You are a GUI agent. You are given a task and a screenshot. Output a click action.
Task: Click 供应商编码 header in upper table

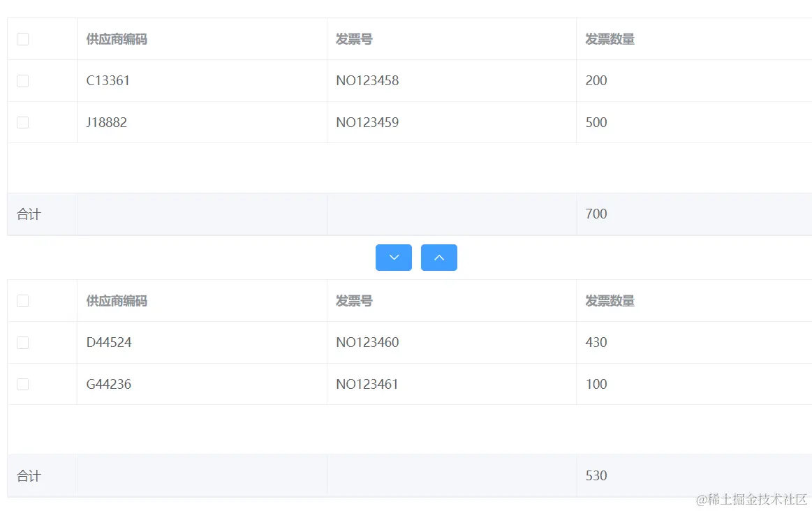117,39
